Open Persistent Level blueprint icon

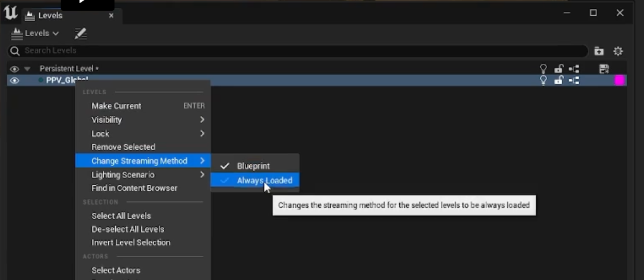click(x=574, y=69)
